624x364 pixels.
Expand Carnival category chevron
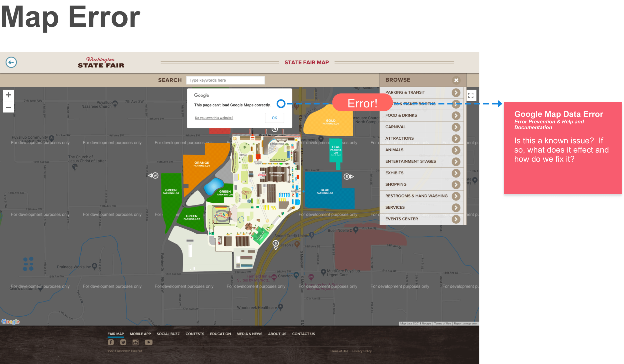click(x=456, y=127)
